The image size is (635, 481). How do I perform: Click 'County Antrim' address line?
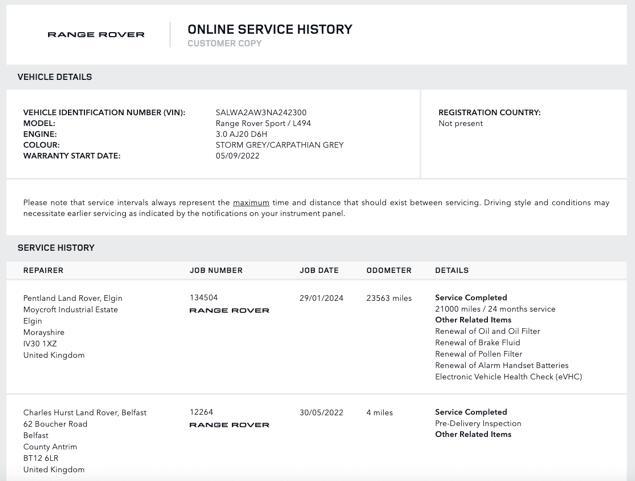point(50,447)
